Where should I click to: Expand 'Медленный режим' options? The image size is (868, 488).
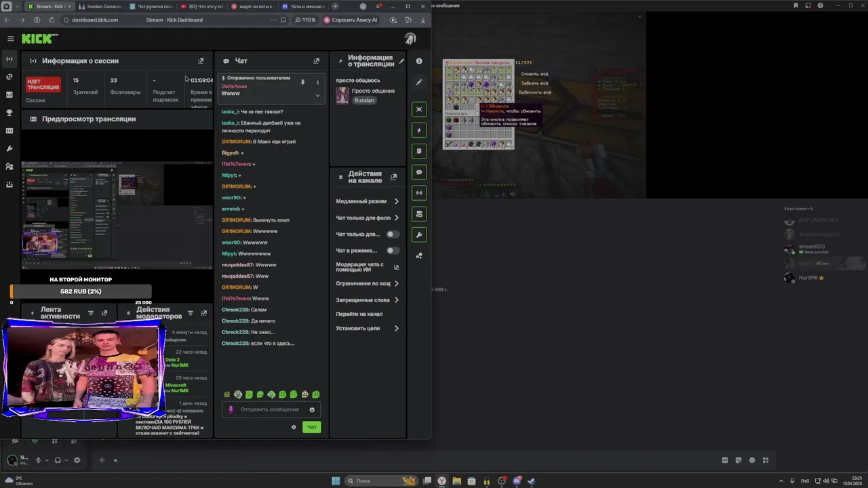pos(396,201)
